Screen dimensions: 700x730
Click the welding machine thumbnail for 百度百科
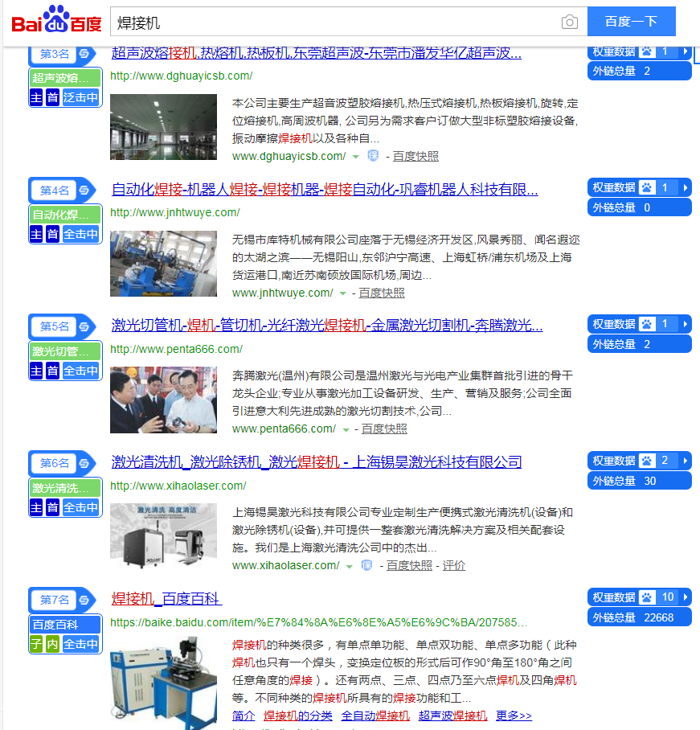point(163,683)
